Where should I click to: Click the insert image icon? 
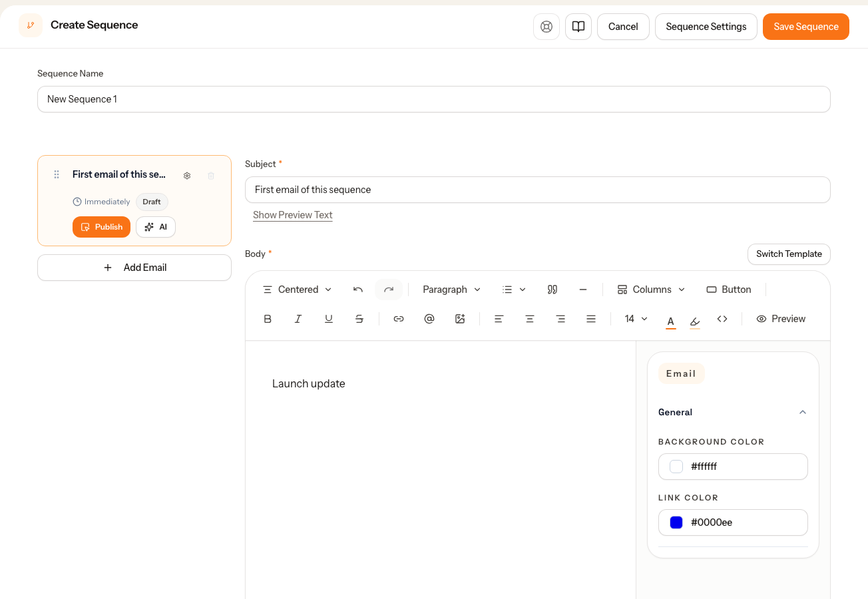[x=460, y=319]
